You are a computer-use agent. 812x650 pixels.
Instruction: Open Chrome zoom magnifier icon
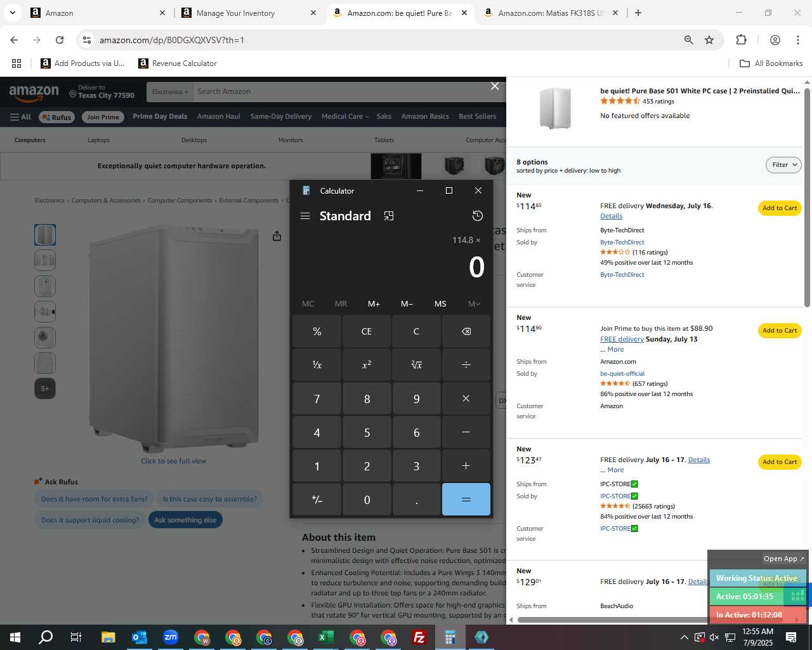688,40
